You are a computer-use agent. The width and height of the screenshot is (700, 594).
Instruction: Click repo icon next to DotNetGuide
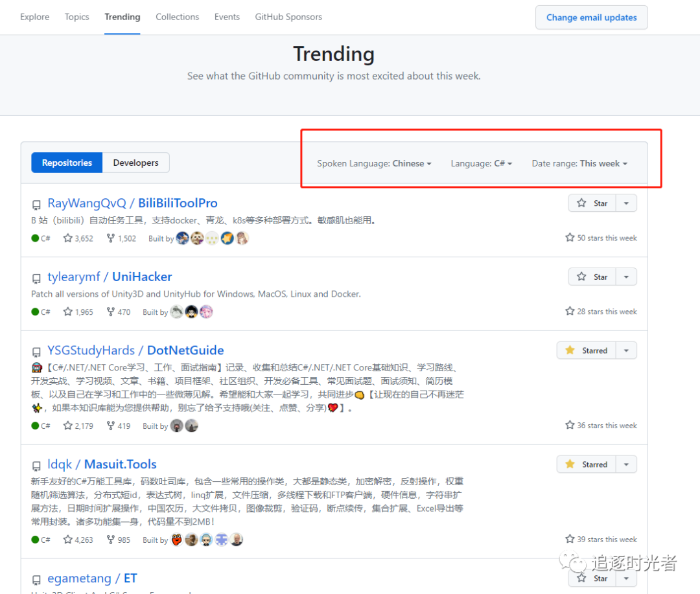coord(36,352)
